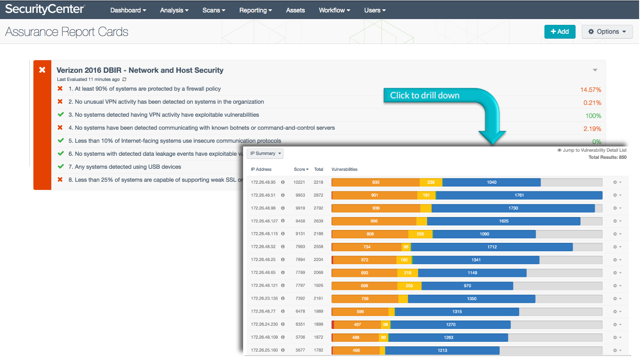The height and width of the screenshot is (364, 640).
Task: Click the info icon next to 172.26.48.127
Action: coord(283,221)
